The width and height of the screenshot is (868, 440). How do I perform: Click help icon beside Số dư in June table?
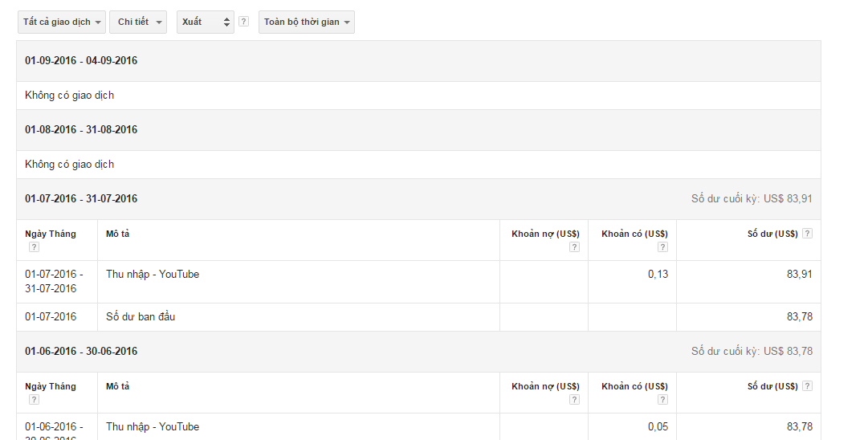(x=807, y=386)
